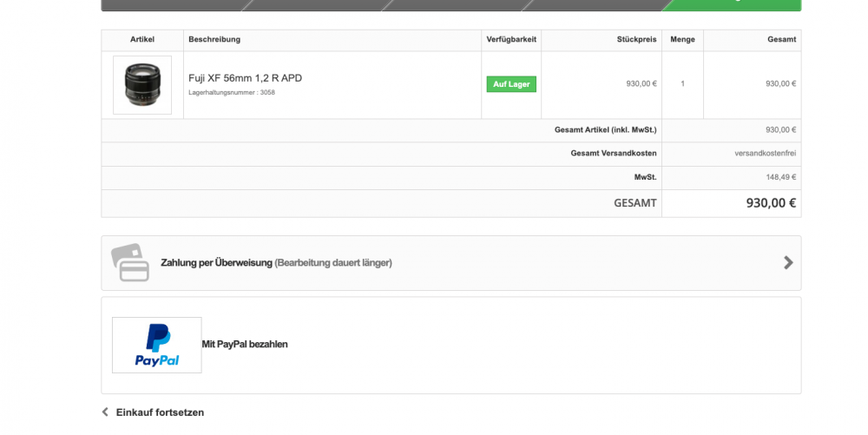Click the Artikel column header
Screen dimensions: 868x435
[x=142, y=39]
